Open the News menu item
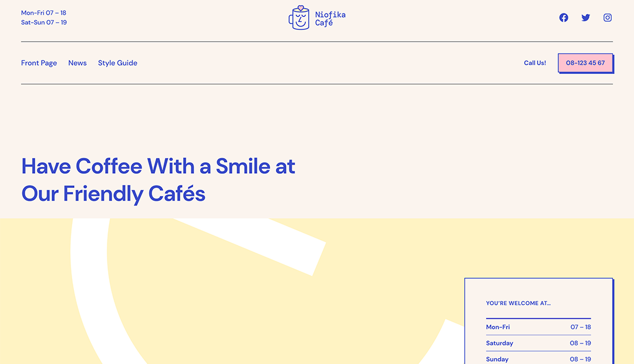The image size is (634, 364). point(77,63)
